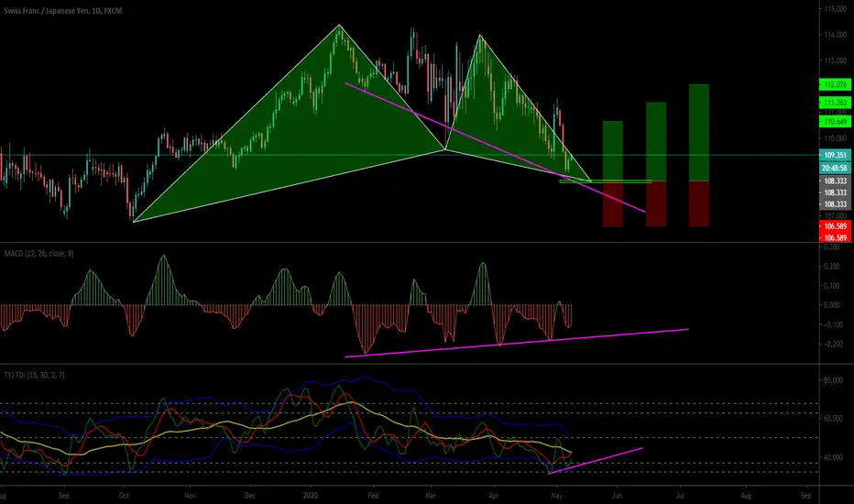Image resolution: width=854 pixels, height=504 pixels.
Task: Select the green 110.649 price label
Action: pos(835,122)
